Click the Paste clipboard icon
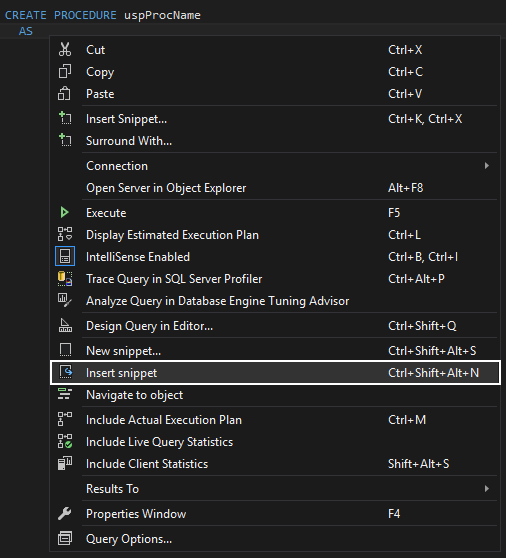This screenshot has height=558, width=506. tap(64, 94)
